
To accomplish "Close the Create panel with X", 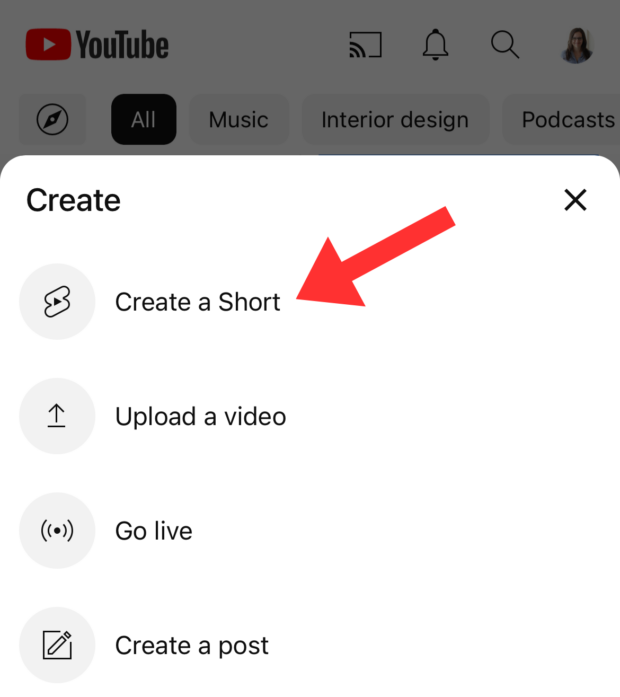I will click(x=575, y=200).
